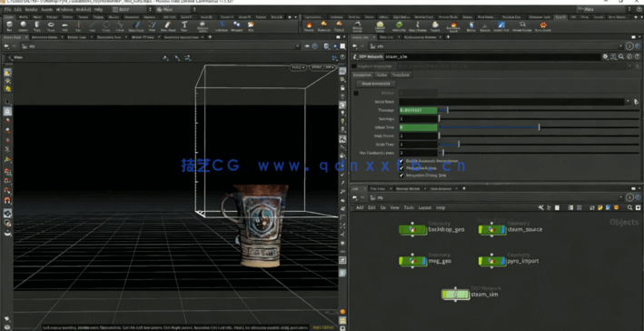This screenshot has width=644, height=331.
Task: Select the Font (T) shelf tool
Action: (184, 25)
